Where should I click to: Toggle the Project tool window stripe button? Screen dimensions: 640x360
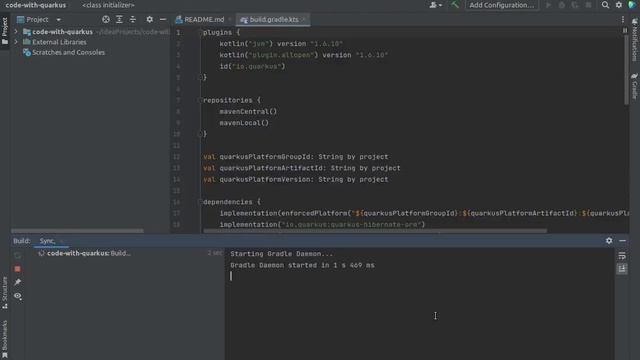coord(5,31)
